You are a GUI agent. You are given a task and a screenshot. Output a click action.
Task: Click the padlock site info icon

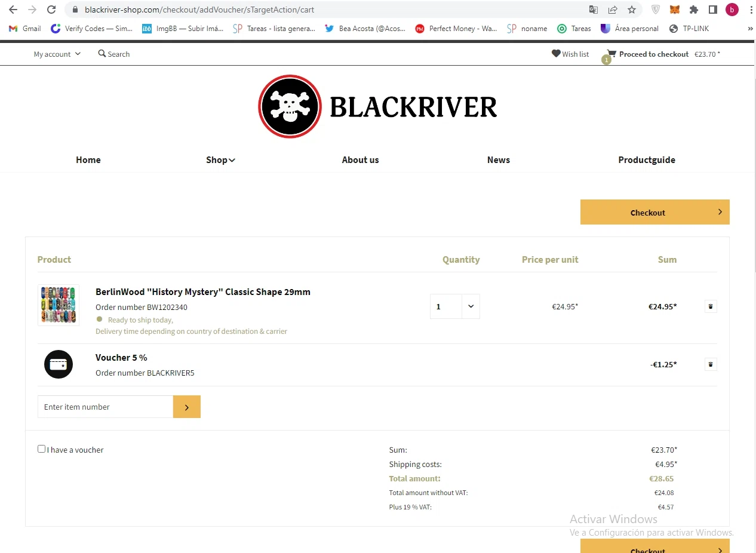(75, 10)
